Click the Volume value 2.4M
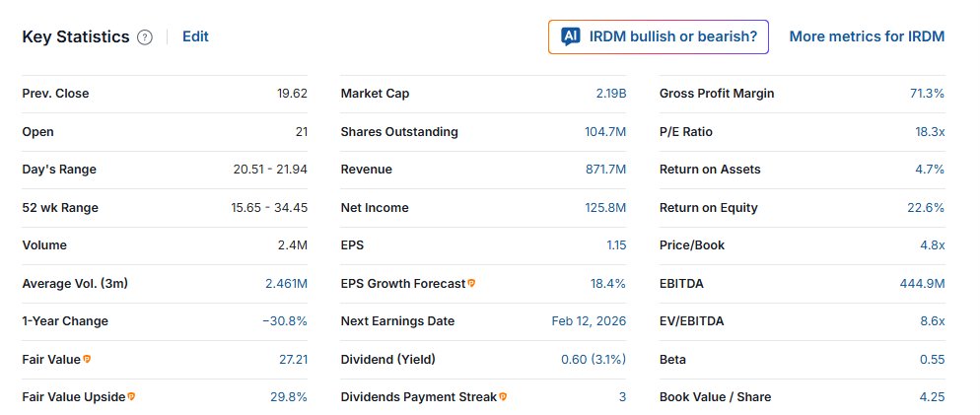 tap(293, 245)
